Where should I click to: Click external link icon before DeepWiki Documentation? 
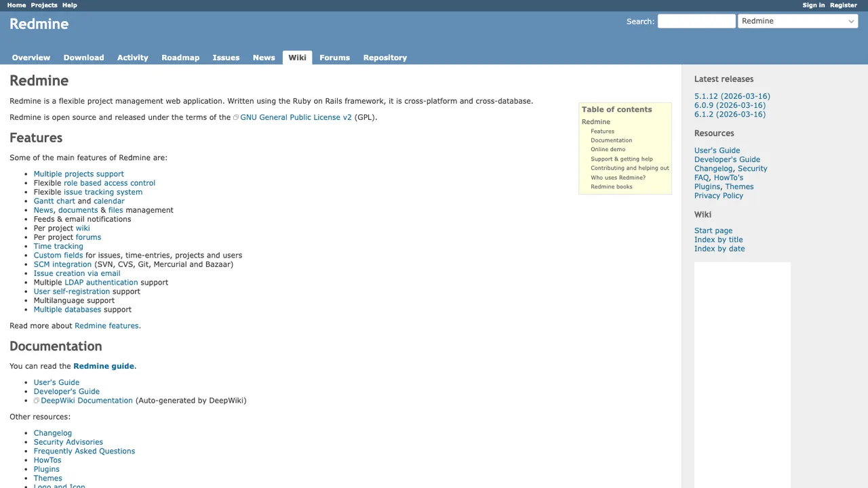point(37,401)
